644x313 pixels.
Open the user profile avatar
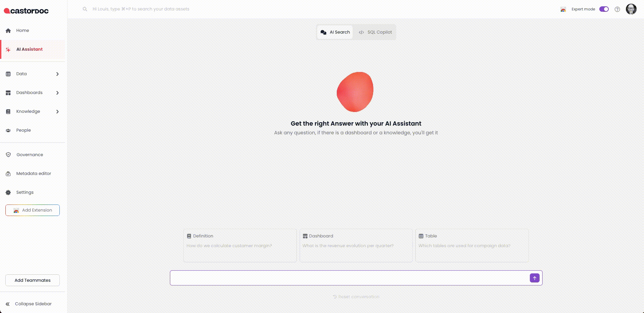[631, 9]
